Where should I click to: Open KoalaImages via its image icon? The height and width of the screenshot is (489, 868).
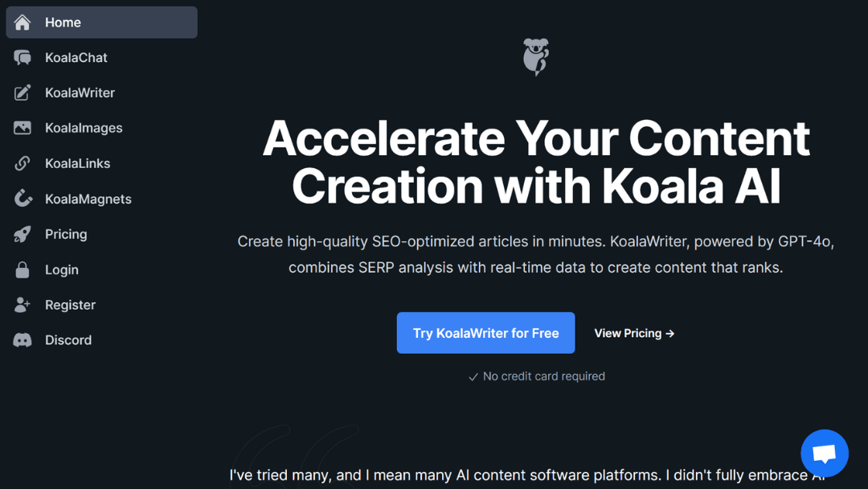(22, 128)
